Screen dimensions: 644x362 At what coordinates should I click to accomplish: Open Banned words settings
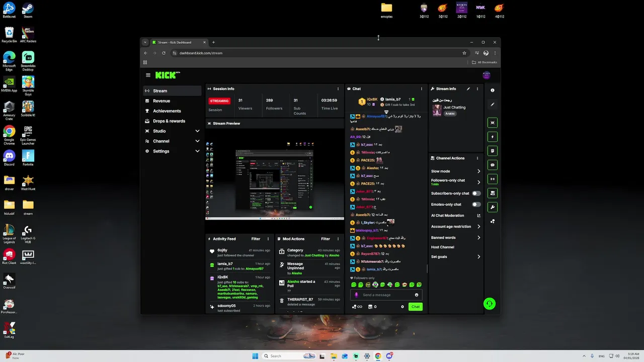[456, 238]
